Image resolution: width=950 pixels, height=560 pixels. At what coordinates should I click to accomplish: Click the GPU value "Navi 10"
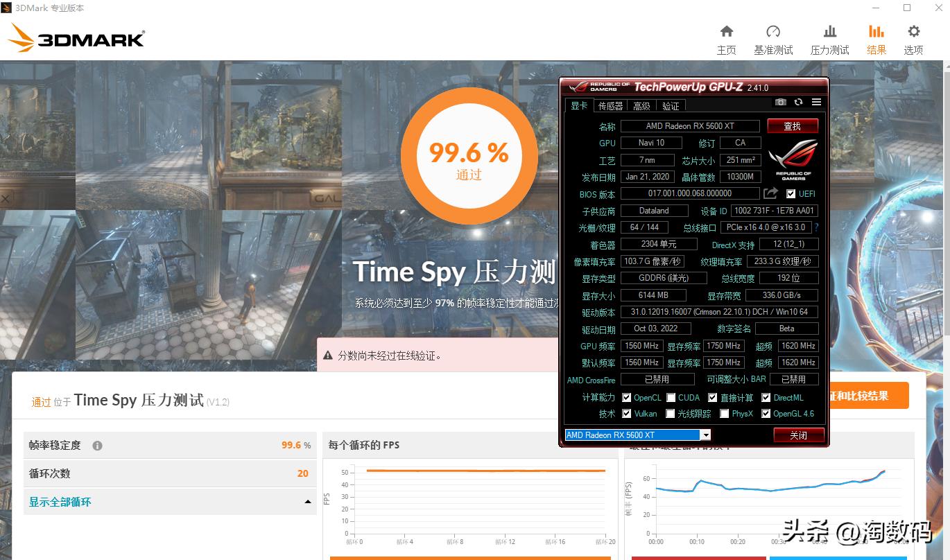coord(651,143)
